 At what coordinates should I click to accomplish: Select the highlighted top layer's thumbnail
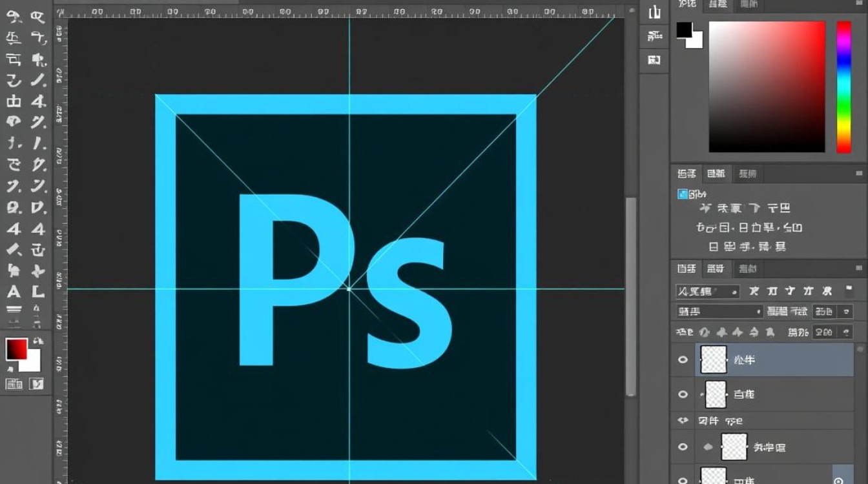[x=714, y=359]
